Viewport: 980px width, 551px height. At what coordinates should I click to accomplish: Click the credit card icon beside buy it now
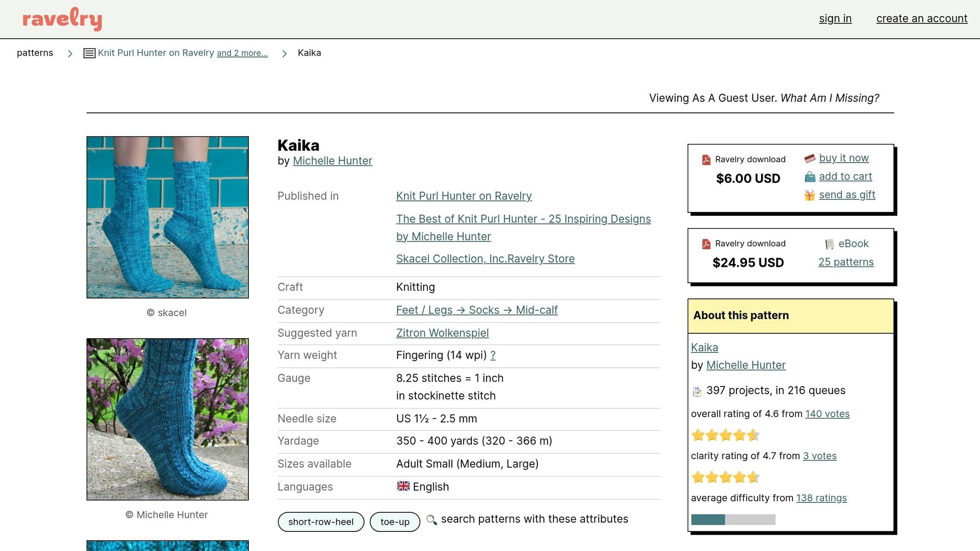pos(810,158)
